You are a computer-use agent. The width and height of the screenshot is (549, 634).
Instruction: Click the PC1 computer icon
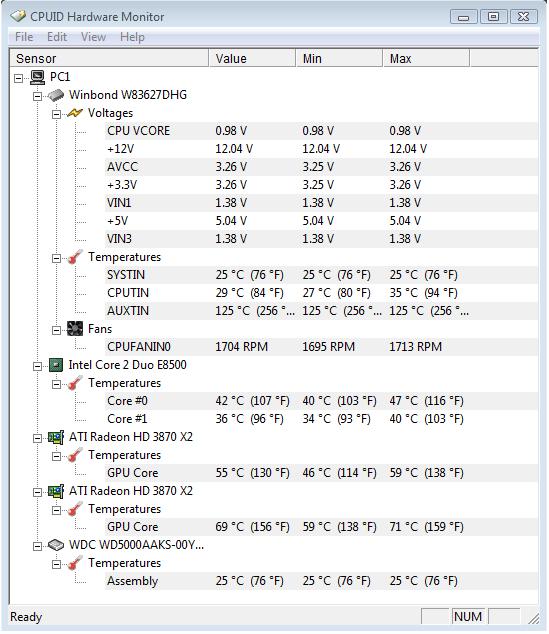pyautogui.click(x=38, y=77)
